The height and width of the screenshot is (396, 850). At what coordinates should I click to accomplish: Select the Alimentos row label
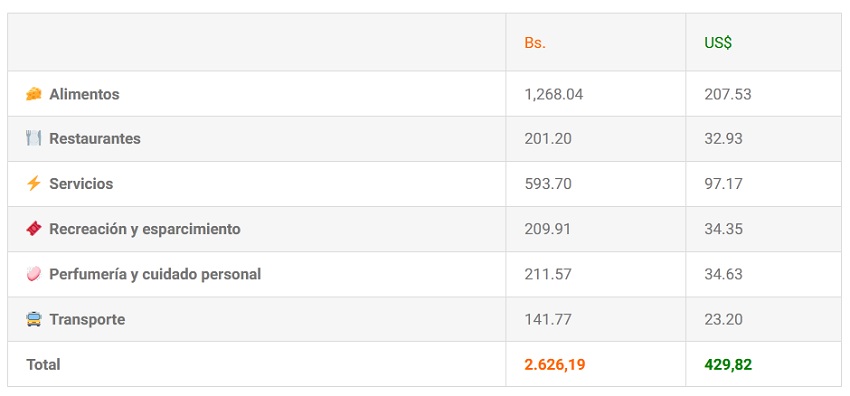pos(84,94)
